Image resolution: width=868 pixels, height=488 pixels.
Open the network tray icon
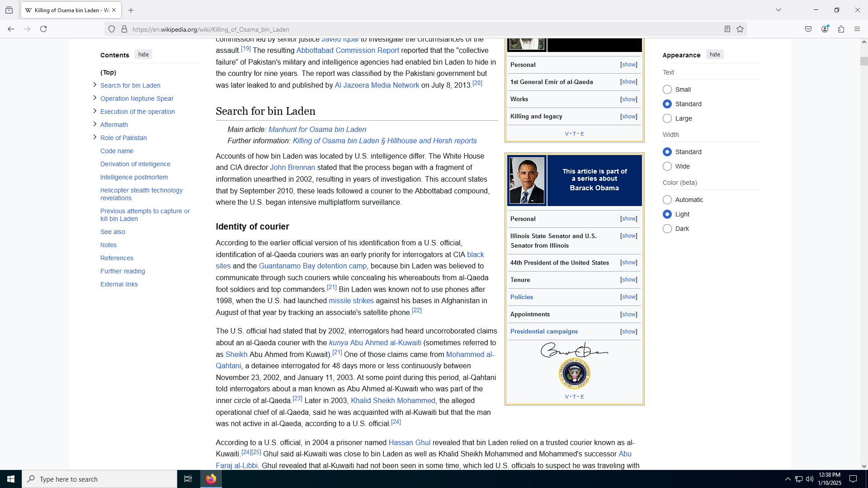pos(799,479)
